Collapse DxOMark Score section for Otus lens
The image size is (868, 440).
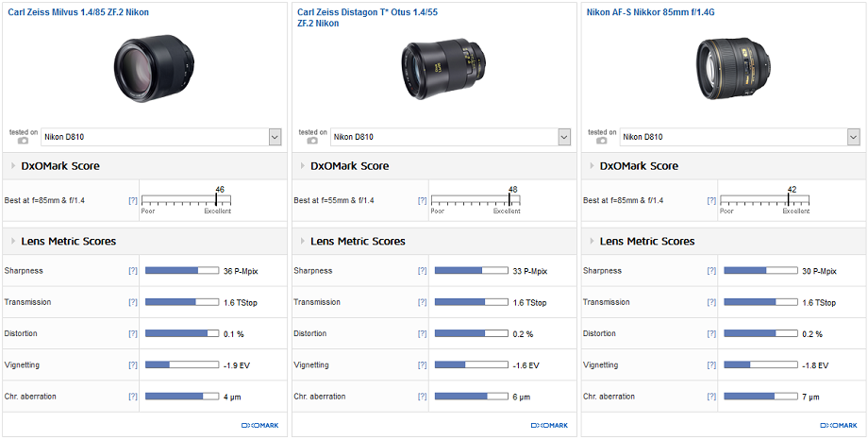(302, 165)
